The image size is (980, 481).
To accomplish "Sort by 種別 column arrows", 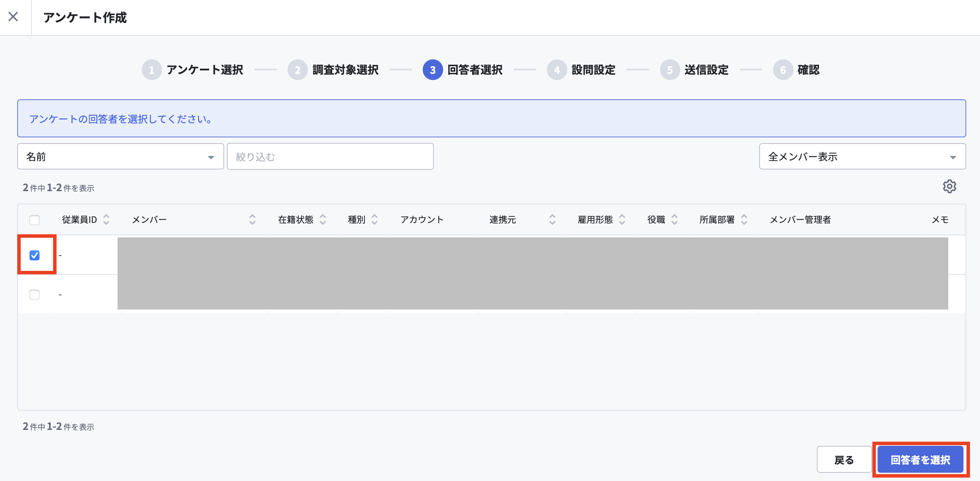I will point(374,219).
